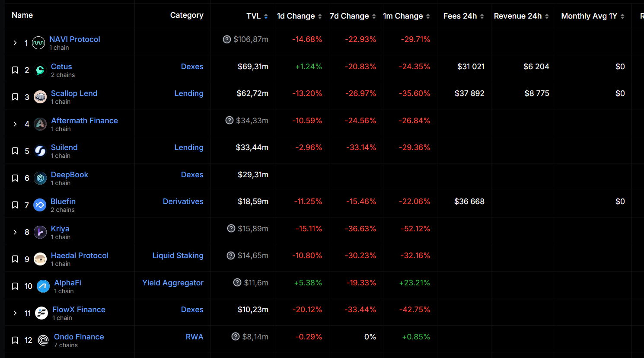
Task: Open Dexes category in the DeepBook row
Action: coord(192,175)
